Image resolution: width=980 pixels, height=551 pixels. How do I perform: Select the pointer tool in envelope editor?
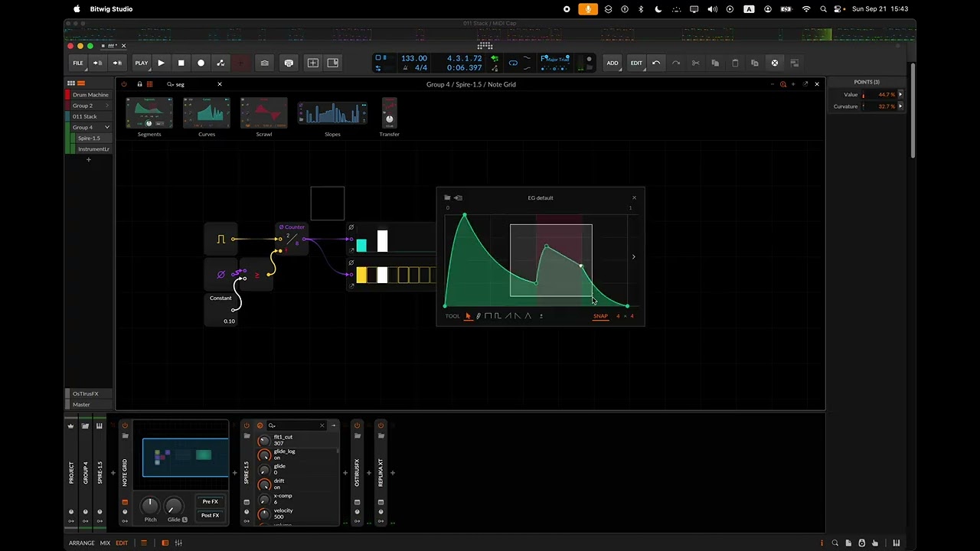click(468, 316)
